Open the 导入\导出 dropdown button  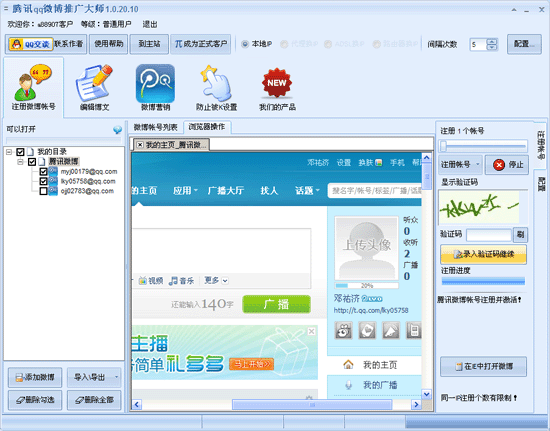94,377
